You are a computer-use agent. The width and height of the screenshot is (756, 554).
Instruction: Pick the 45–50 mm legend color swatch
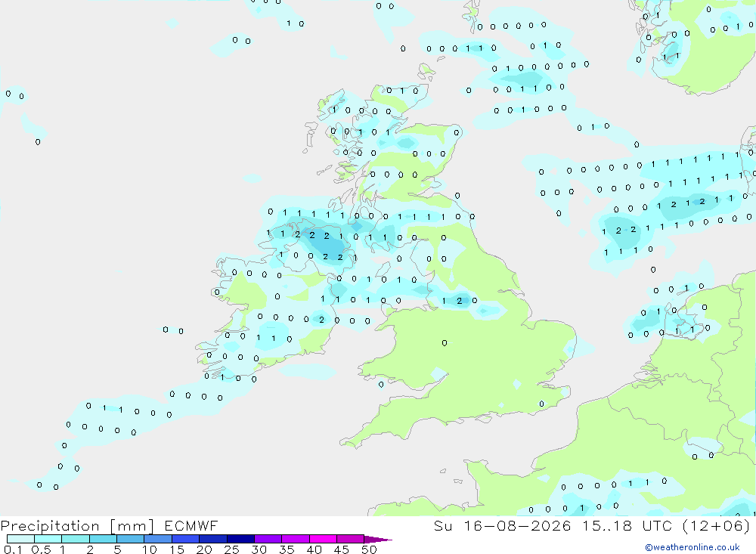coord(351,539)
